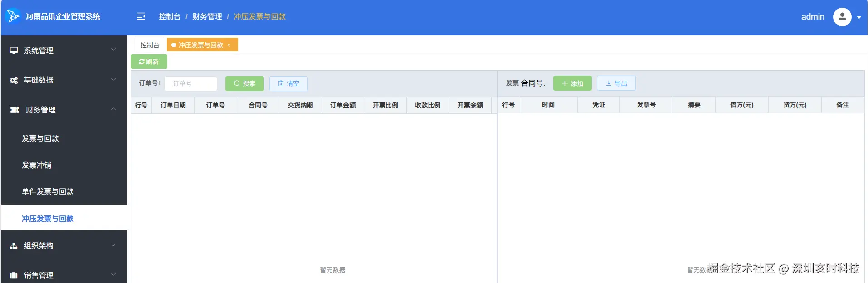This screenshot has height=283, width=868.
Task: Click the 河南品讯企业管理系统 title
Action: 63,16
